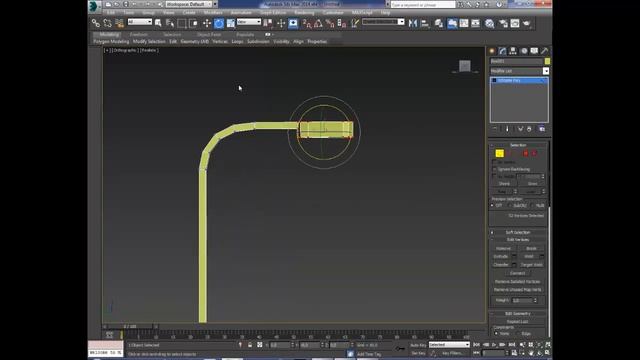Expand the Soft Selection rollout
Viewport: 640px width, 360px height.
click(x=518, y=232)
